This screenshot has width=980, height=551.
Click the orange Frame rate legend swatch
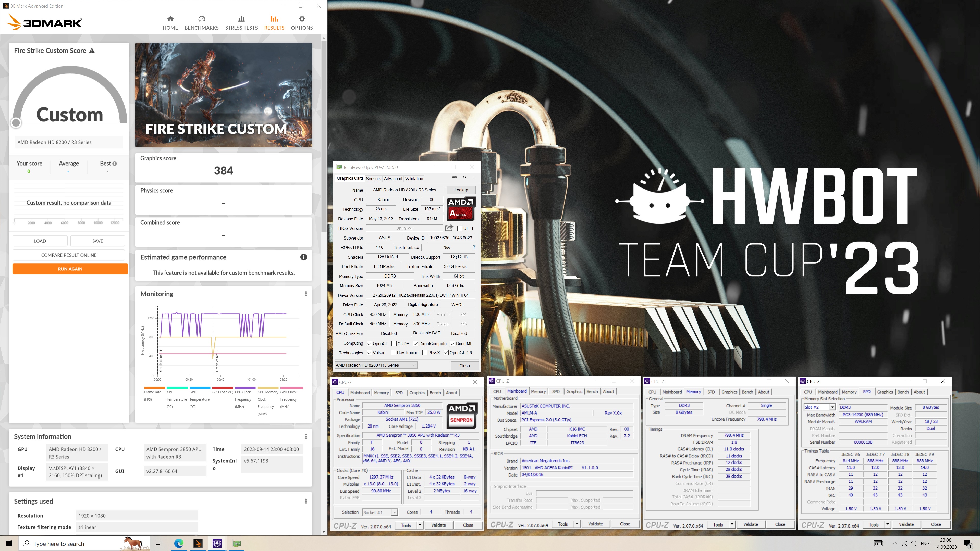point(154,388)
